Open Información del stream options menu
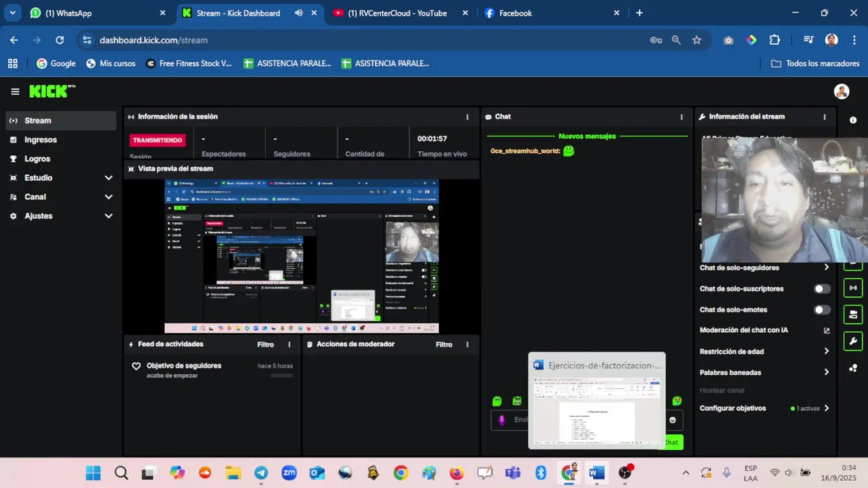This screenshot has height=488, width=868. [825, 117]
